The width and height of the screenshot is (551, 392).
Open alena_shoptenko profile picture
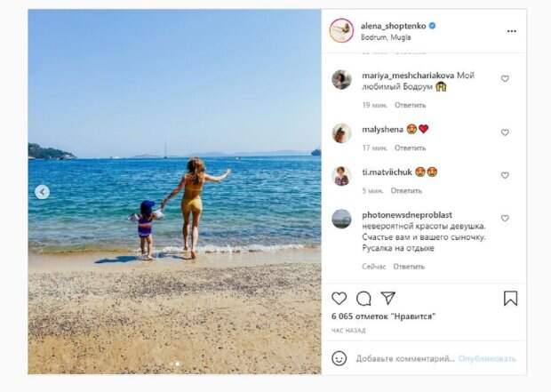pyautogui.click(x=341, y=31)
